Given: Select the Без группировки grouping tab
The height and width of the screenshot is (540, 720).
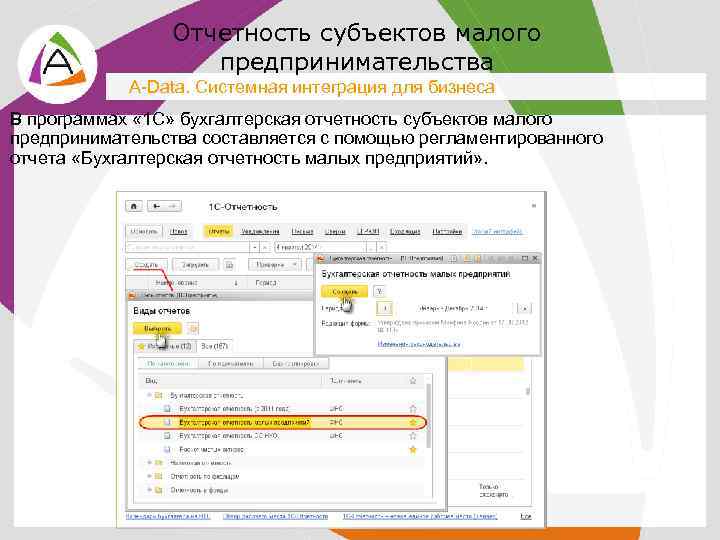Looking at the screenshot, I should 296,364.
